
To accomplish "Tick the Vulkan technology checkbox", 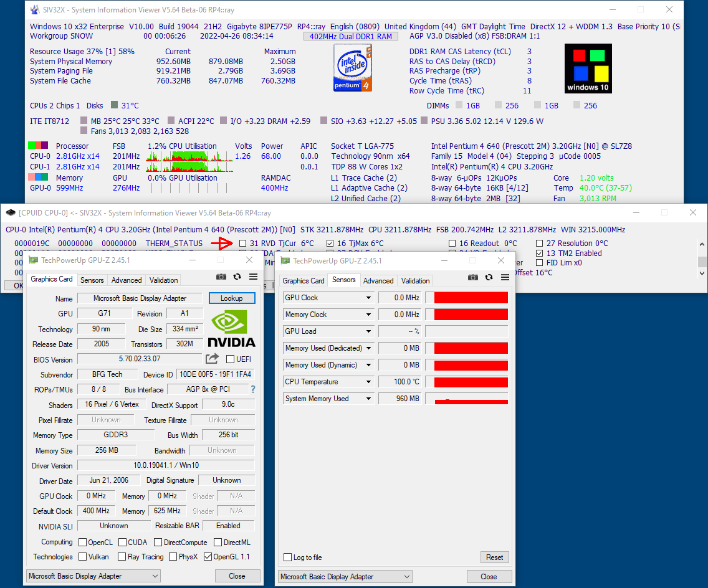I will click(x=83, y=557).
